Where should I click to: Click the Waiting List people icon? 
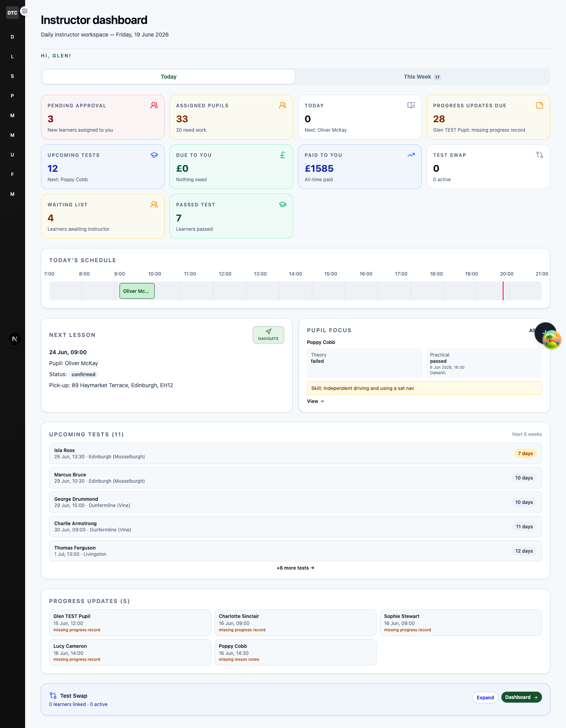tap(154, 204)
